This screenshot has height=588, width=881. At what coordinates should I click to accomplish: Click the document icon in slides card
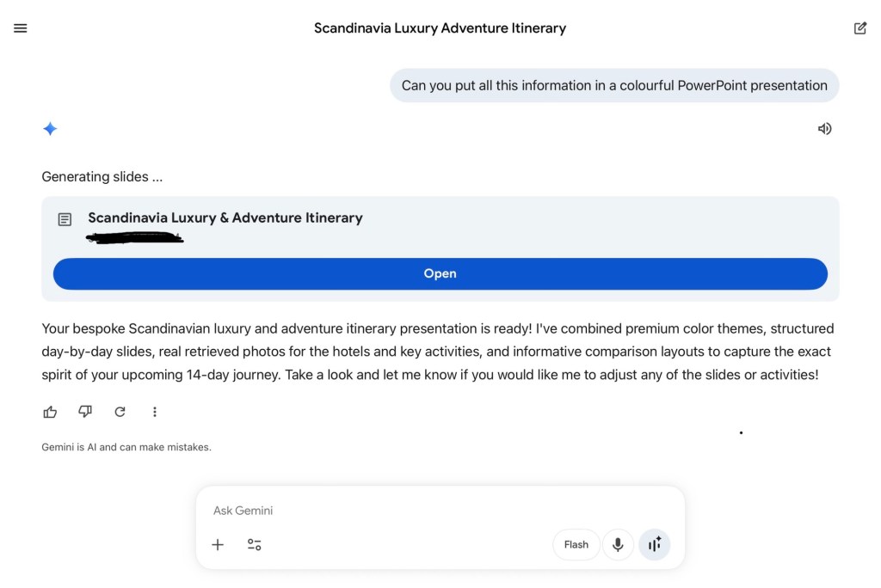[x=65, y=219]
